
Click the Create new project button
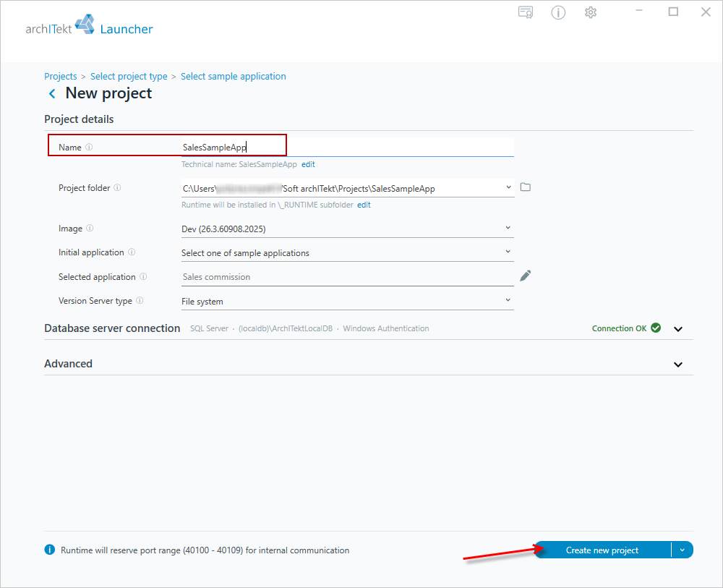tap(602, 550)
